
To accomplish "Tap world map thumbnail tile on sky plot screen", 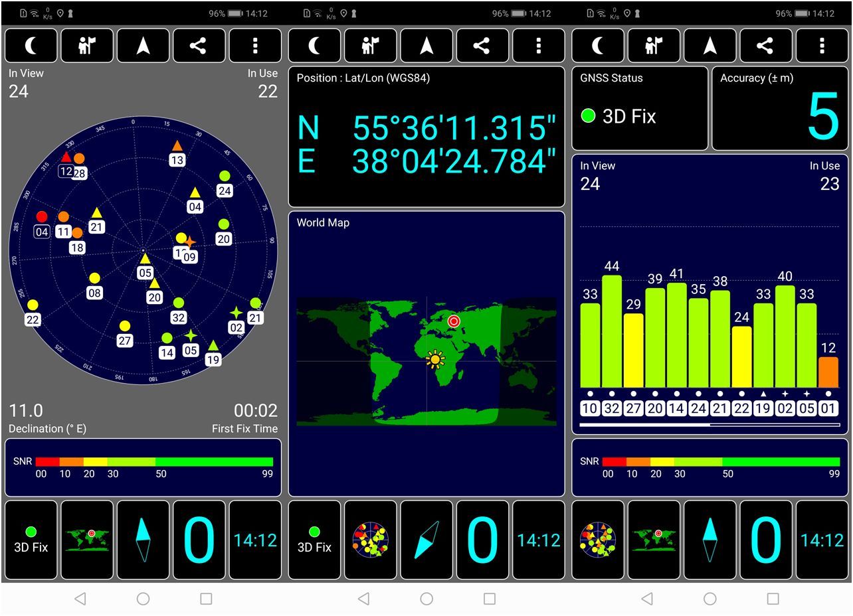I will (87, 540).
